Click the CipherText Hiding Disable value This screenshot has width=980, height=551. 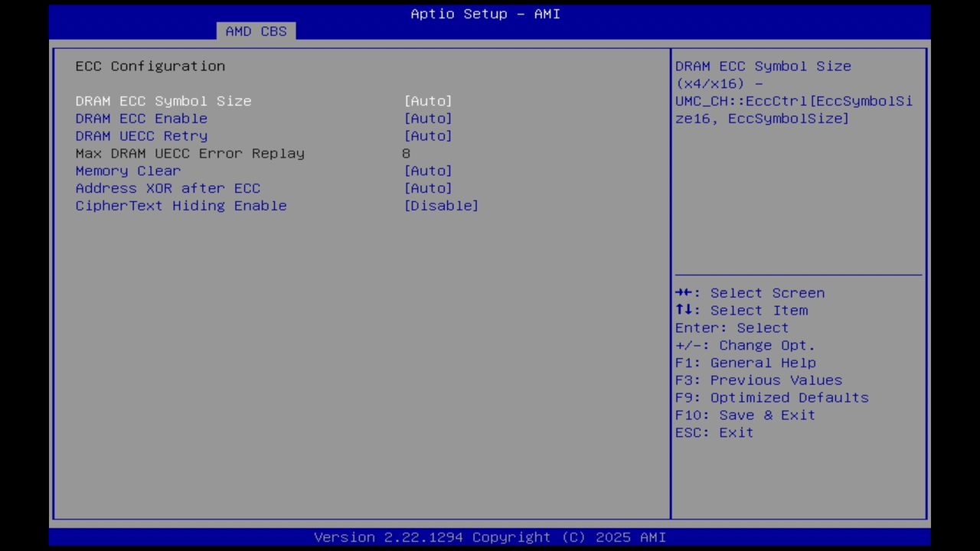(x=441, y=205)
